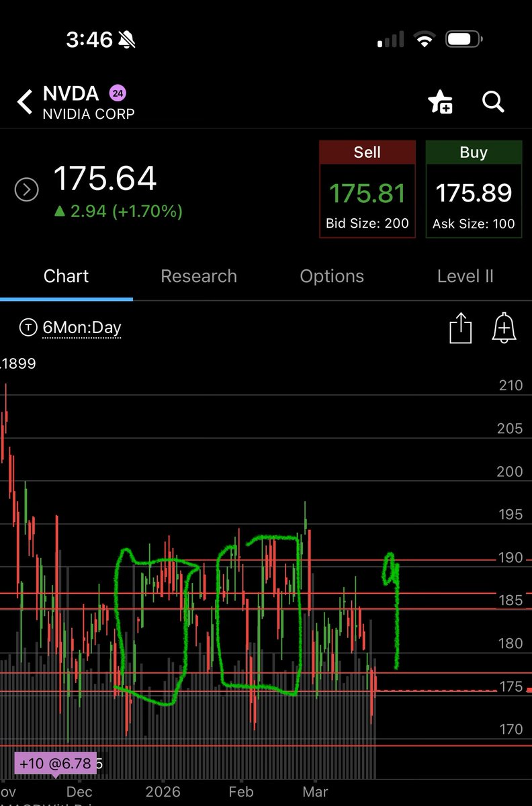Tap the red Sell button at 175.81
This screenshot has height=806, width=532.
367,189
